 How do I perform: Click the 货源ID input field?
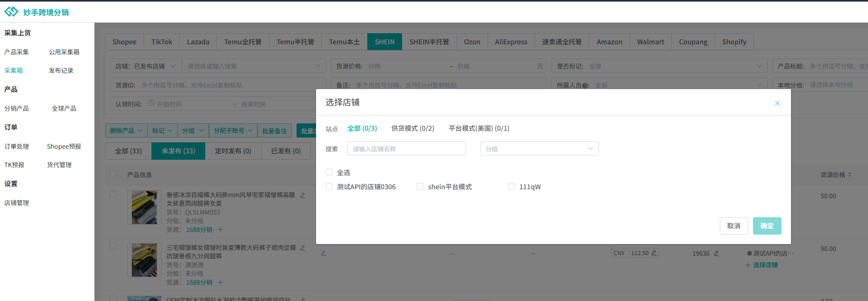coord(218,85)
